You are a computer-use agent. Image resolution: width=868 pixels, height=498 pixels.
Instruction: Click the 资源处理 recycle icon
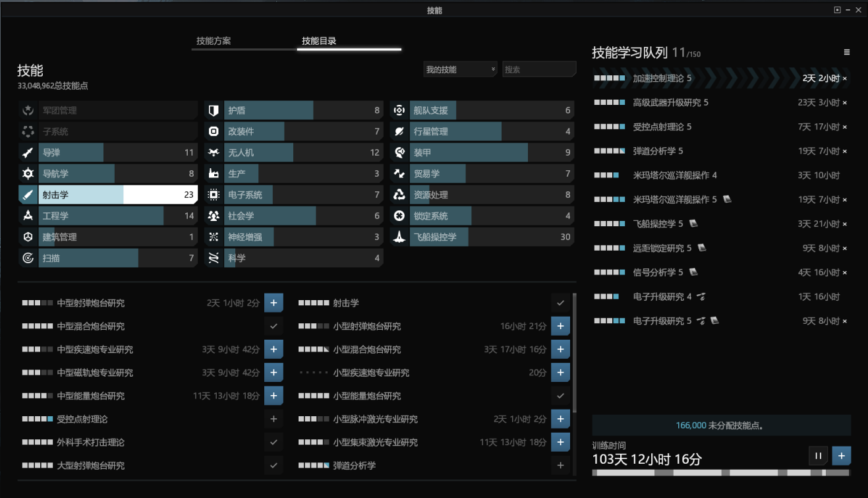coord(399,195)
